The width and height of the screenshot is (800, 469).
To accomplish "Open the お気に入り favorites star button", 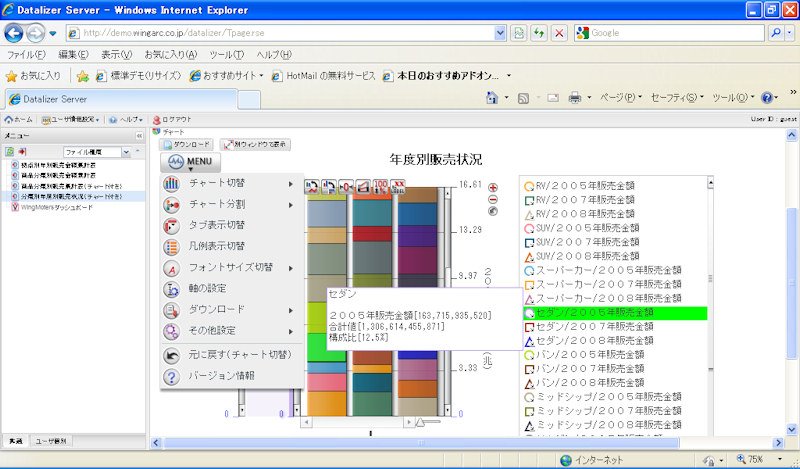I will tap(33, 76).
